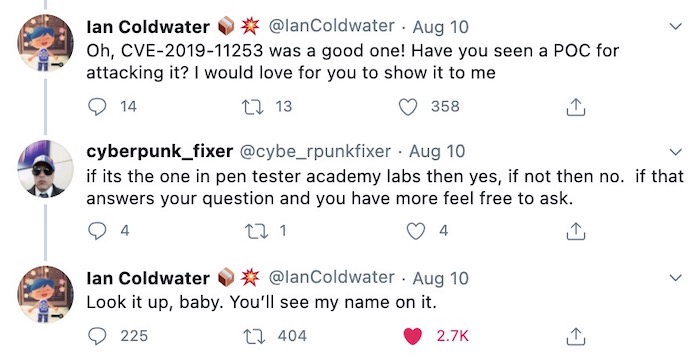Share the 'Look it up, baby' tweet
The height and width of the screenshot is (363, 700).
(x=575, y=337)
